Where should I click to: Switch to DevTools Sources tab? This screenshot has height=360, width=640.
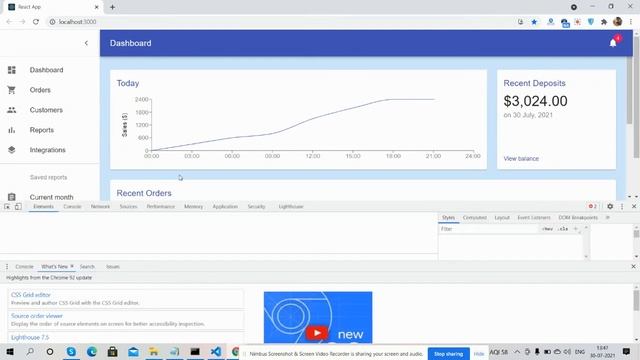[128, 207]
